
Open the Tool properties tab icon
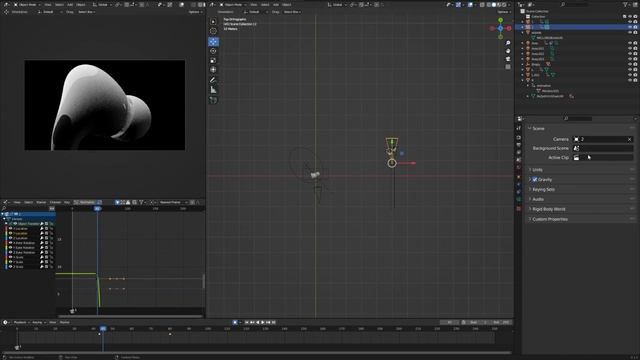click(x=519, y=128)
